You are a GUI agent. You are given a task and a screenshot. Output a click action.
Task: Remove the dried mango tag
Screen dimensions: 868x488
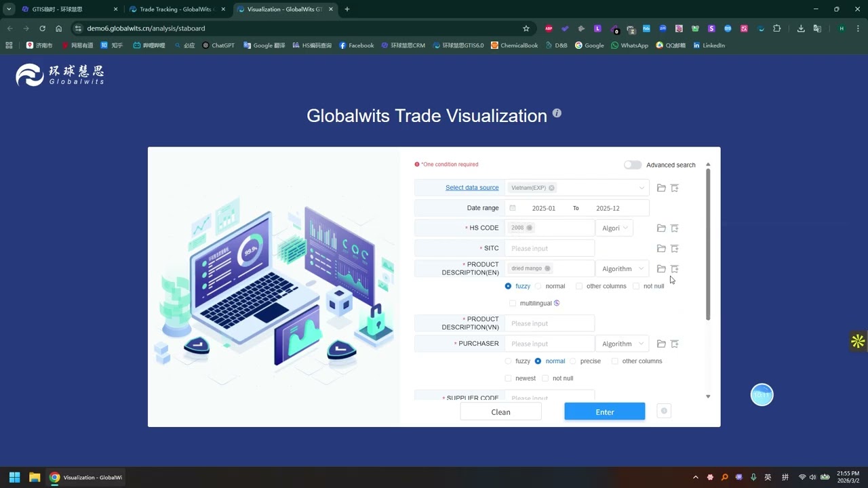click(x=547, y=268)
